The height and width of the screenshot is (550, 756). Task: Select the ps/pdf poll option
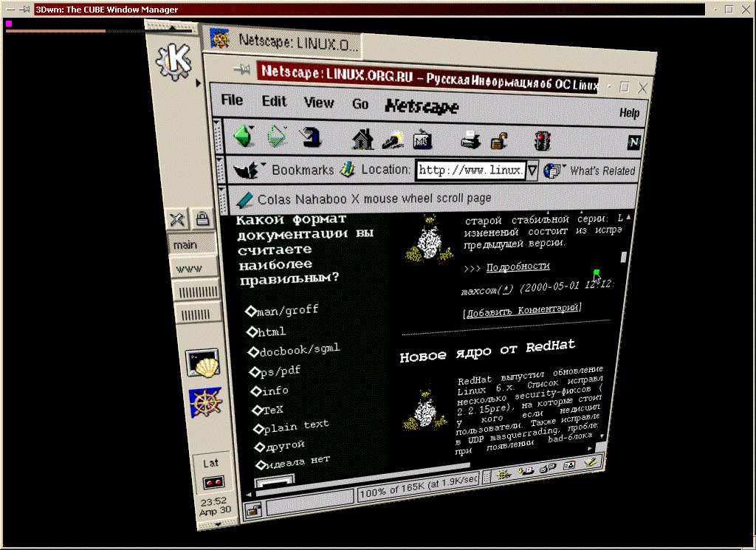(x=255, y=372)
